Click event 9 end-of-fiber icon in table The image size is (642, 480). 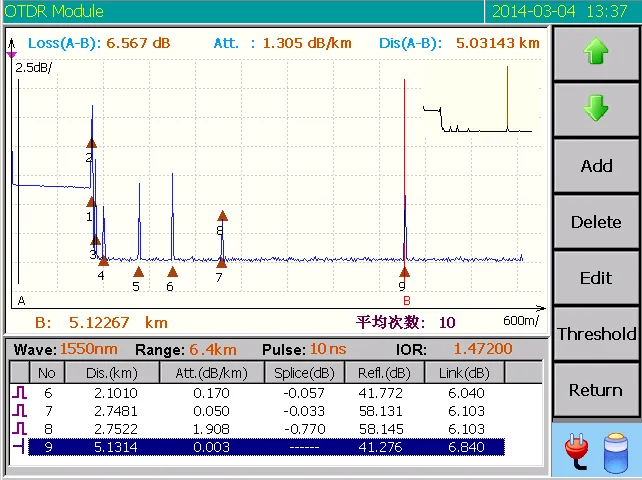click(x=19, y=448)
